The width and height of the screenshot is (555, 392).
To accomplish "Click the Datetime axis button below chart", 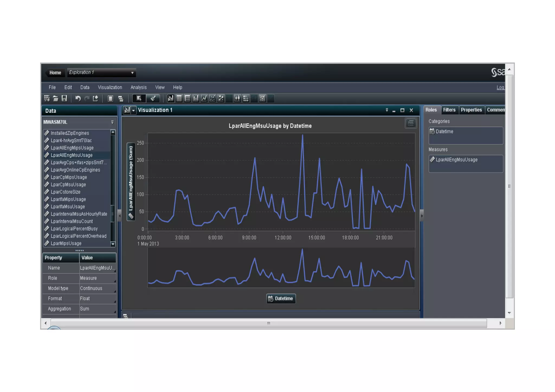I will pos(281,299).
